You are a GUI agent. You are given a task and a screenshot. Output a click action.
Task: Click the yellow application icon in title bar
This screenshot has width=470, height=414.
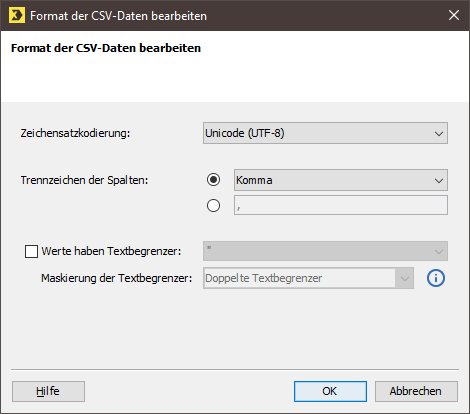(17, 16)
